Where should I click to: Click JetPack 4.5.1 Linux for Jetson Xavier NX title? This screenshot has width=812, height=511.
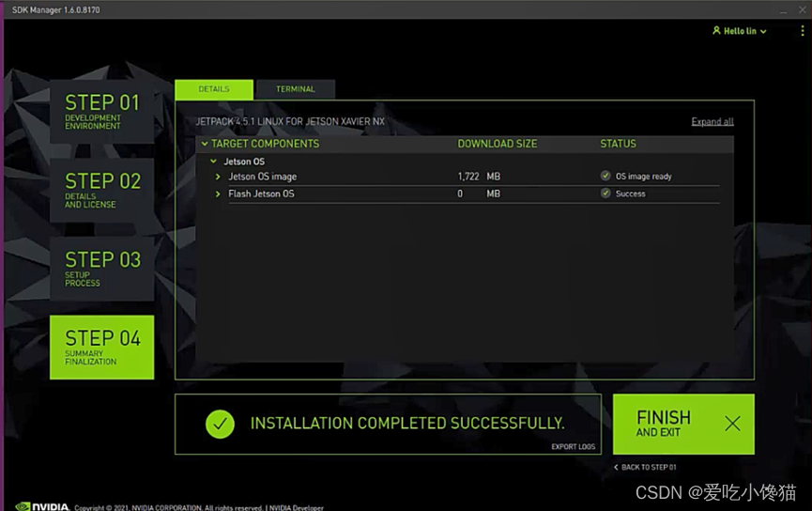290,121
